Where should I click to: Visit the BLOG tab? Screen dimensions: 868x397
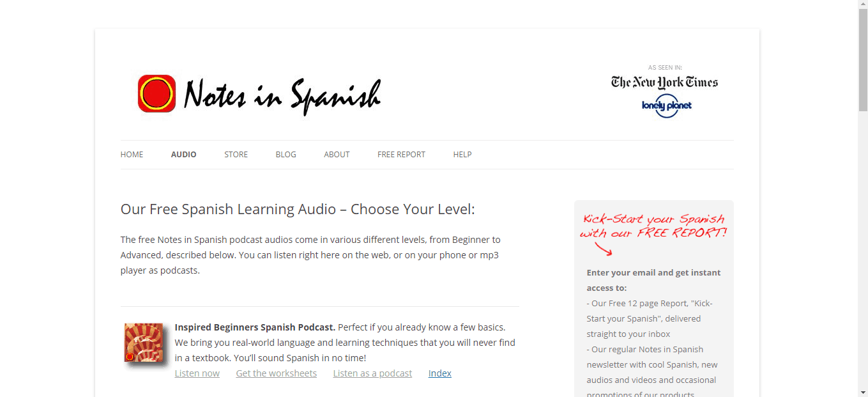tap(286, 154)
